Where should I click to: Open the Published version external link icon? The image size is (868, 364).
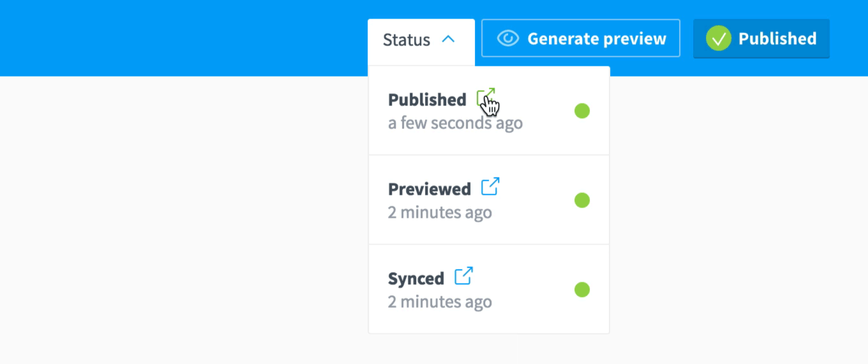[486, 98]
